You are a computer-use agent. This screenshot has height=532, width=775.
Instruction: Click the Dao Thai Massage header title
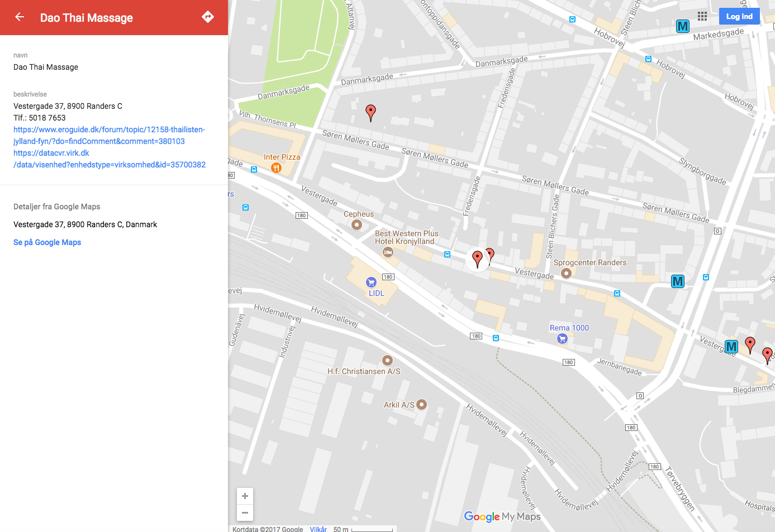[87, 18]
